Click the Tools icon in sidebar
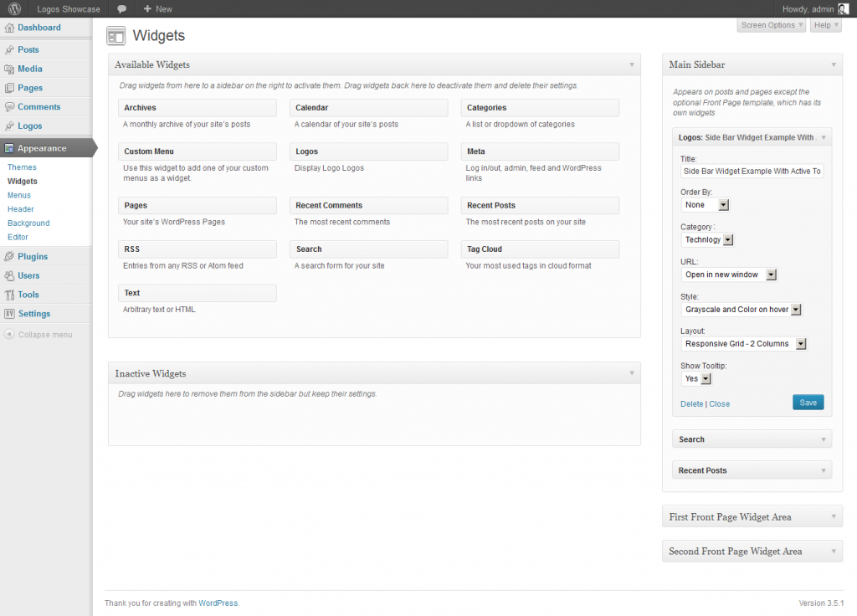The height and width of the screenshot is (616, 857). pyautogui.click(x=9, y=295)
